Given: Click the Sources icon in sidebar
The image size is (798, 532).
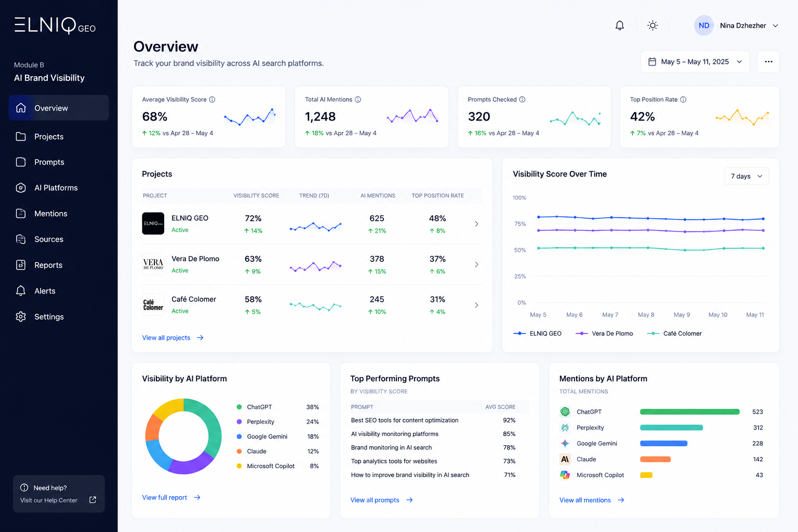Looking at the screenshot, I should (21, 240).
